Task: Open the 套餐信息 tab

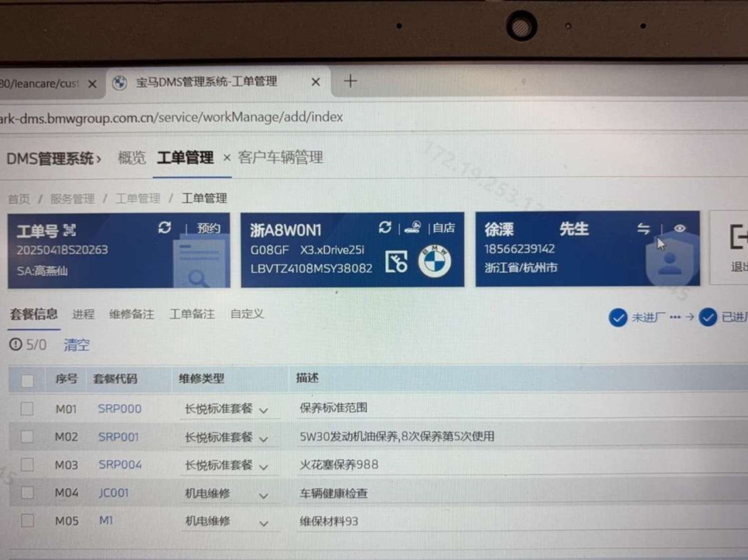Action: pyautogui.click(x=34, y=314)
